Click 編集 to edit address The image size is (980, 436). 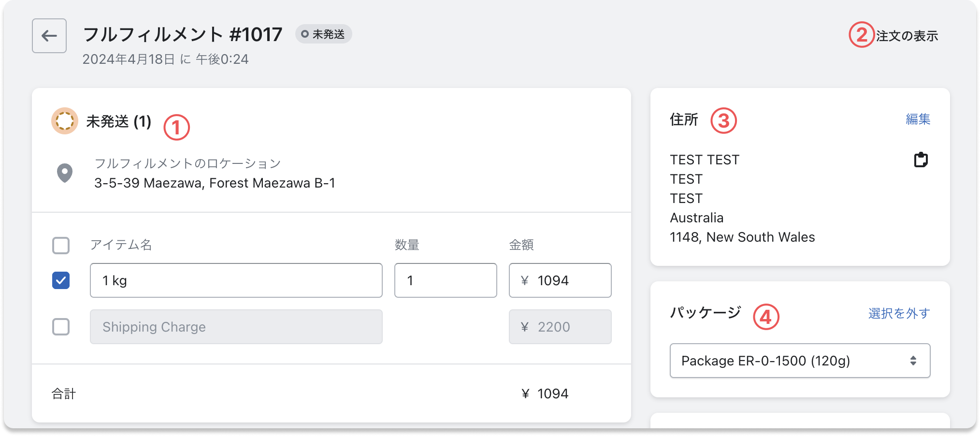click(x=918, y=119)
